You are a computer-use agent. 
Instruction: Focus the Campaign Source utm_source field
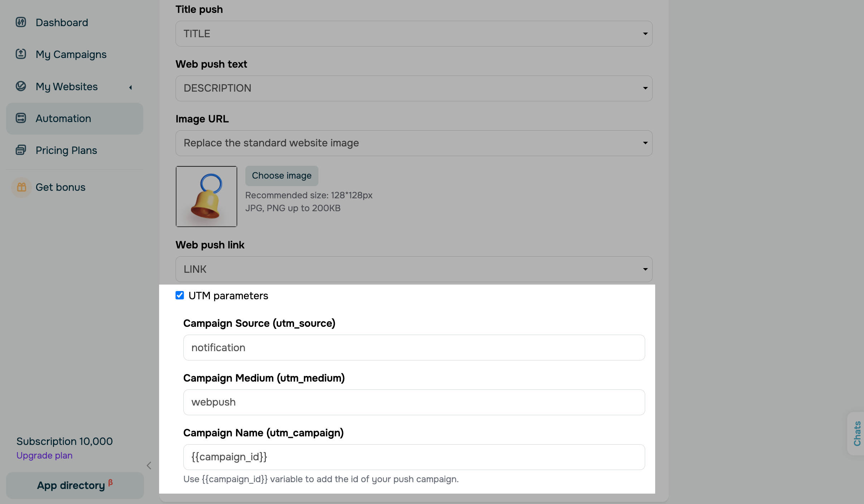(414, 348)
